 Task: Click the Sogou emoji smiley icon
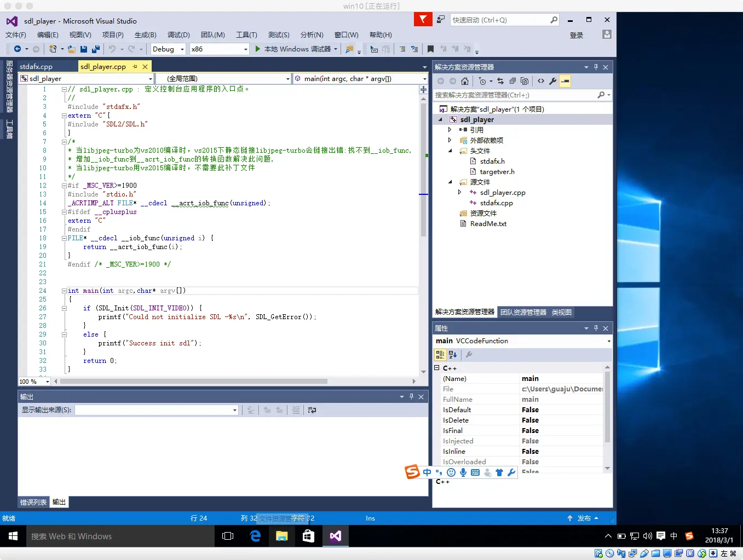tap(451, 472)
